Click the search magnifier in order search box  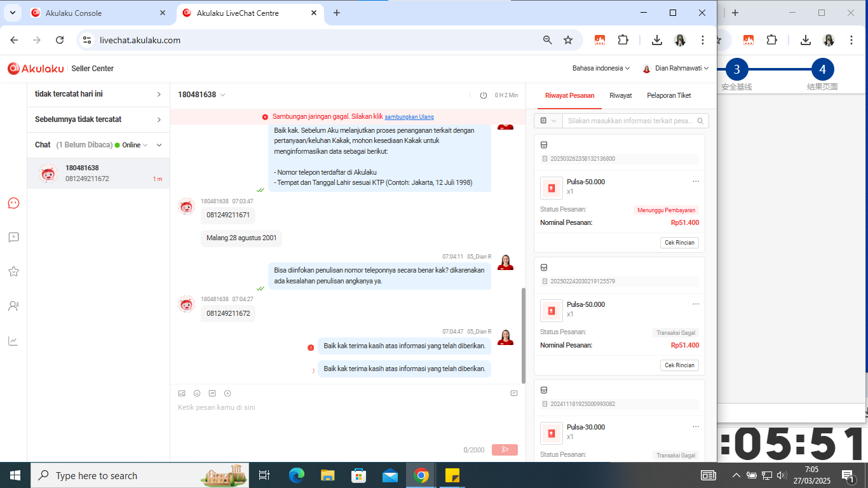coord(701,121)
